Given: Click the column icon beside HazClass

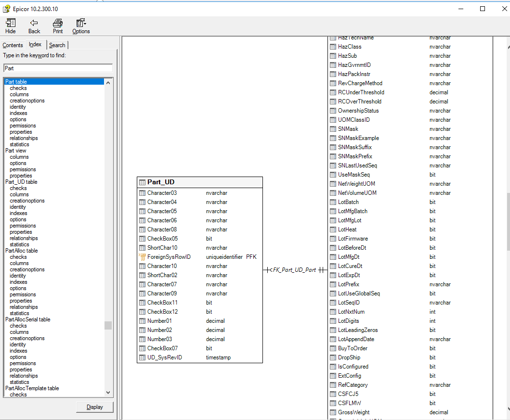Looking at the screenshot, I should point(333,47).
